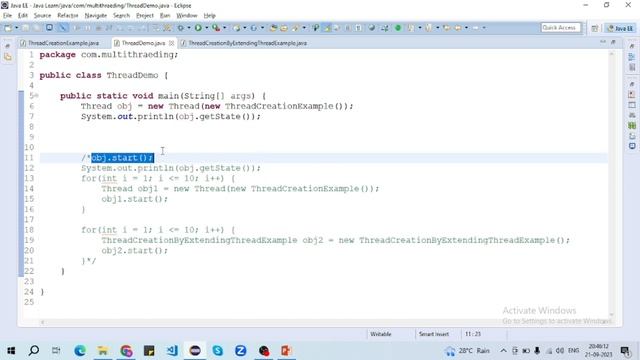This screenshot has height=360, width=640.
Task: Click the restore icon in right sidebar top
Action: [x=632, y=46]
